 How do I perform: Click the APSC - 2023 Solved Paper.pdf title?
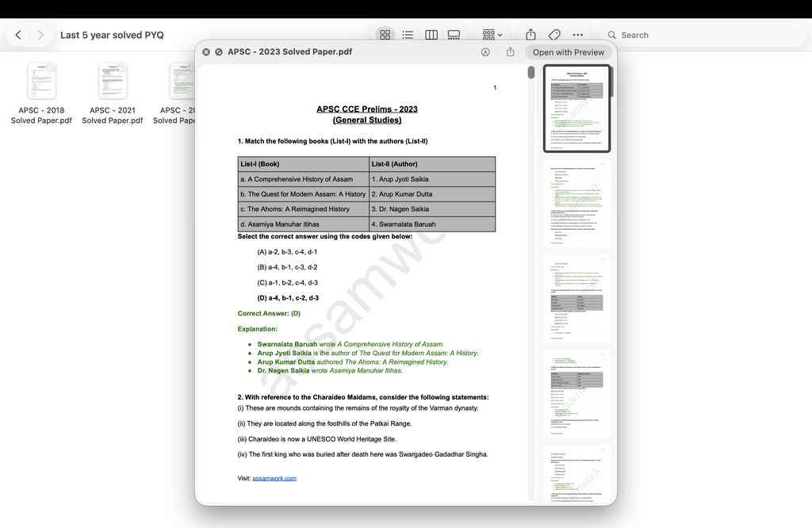[289, 52]
